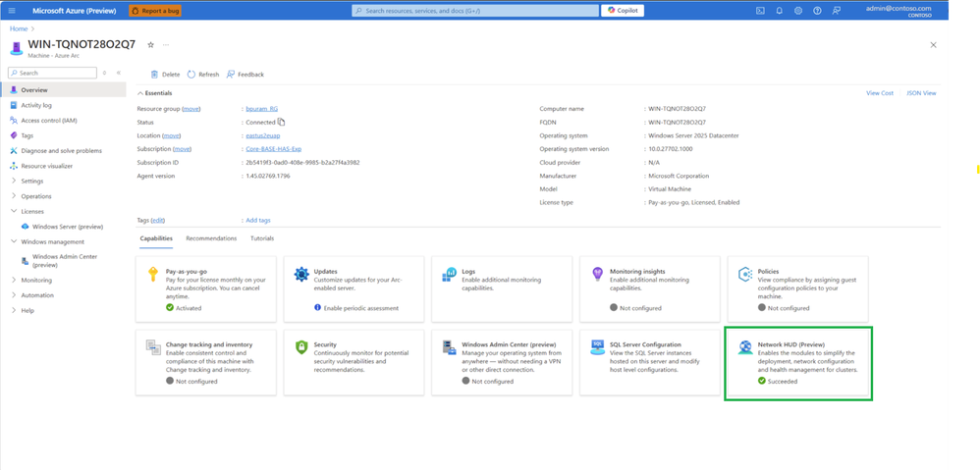The width and height of the screenshot is (980, 470).
Task: Open portal settings gear
Action: (798, 11)
